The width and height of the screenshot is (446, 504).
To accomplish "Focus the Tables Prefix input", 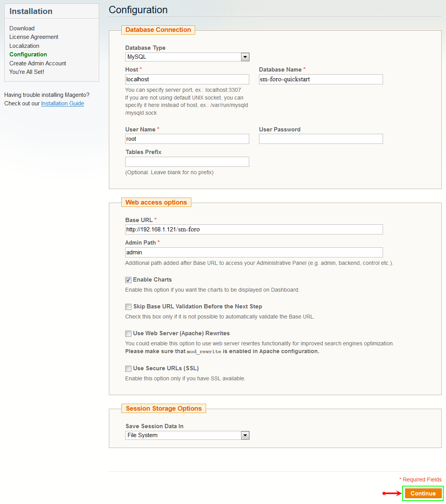I will tap(187, 162).
